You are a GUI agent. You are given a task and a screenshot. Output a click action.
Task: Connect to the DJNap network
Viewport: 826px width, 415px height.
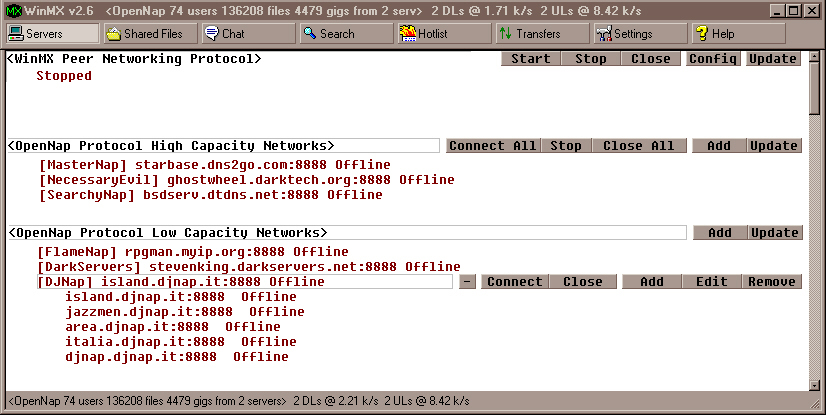pyautogui.click(x=515, y=282)
